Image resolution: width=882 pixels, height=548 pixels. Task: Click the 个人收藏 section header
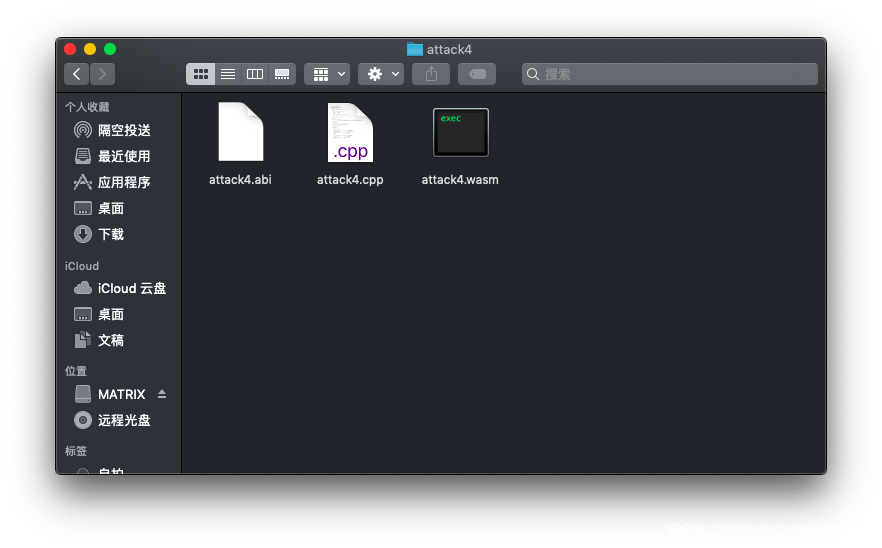click(87, 107)
